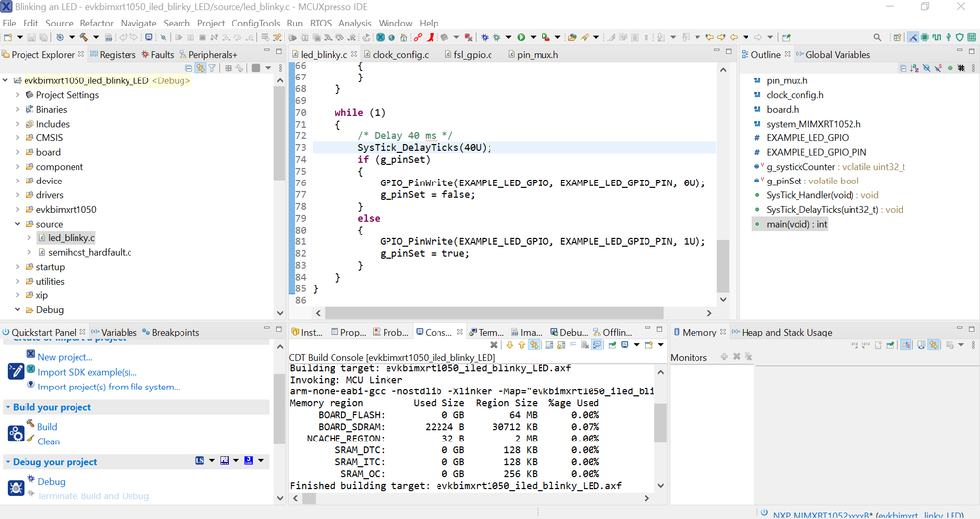Open the Heap and Stack Usage tab

(x=781, y=332)
